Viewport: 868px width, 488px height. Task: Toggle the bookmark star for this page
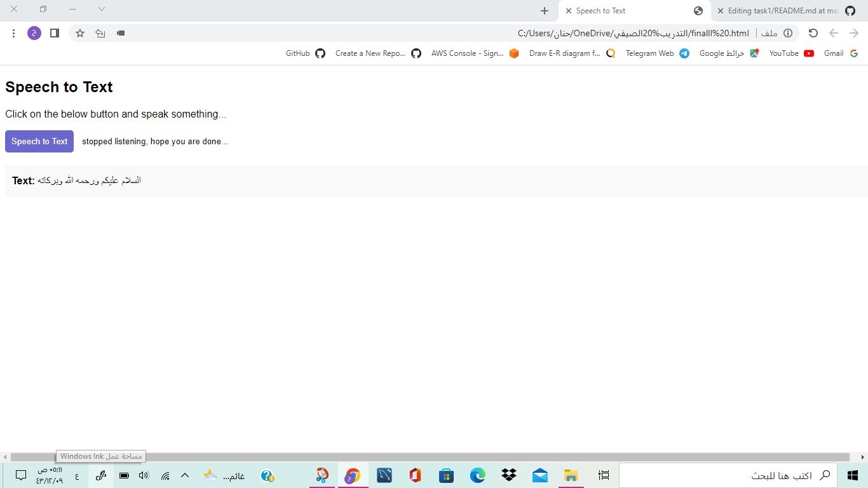point(79,33)
